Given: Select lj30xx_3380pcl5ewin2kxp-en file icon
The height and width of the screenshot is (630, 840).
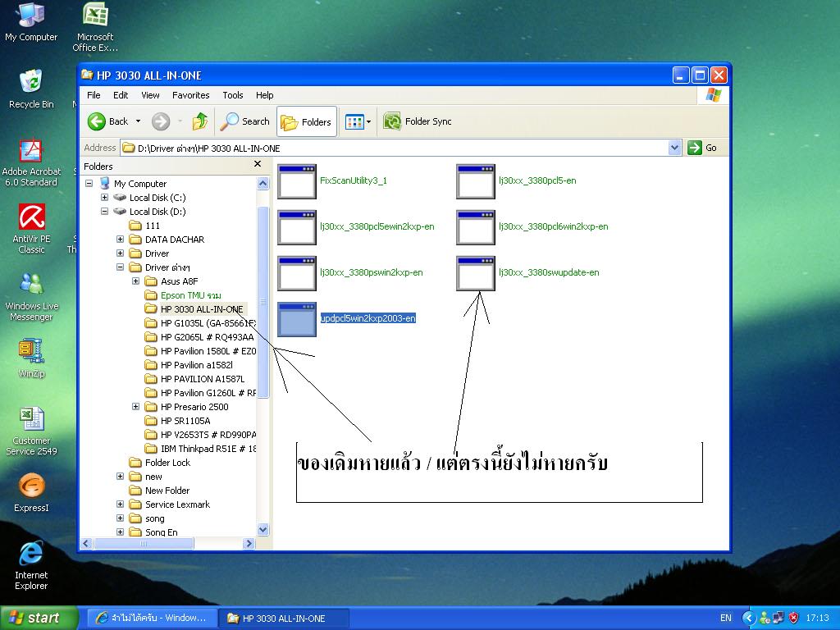Looking at the screenshot, I should pos(297,228).
